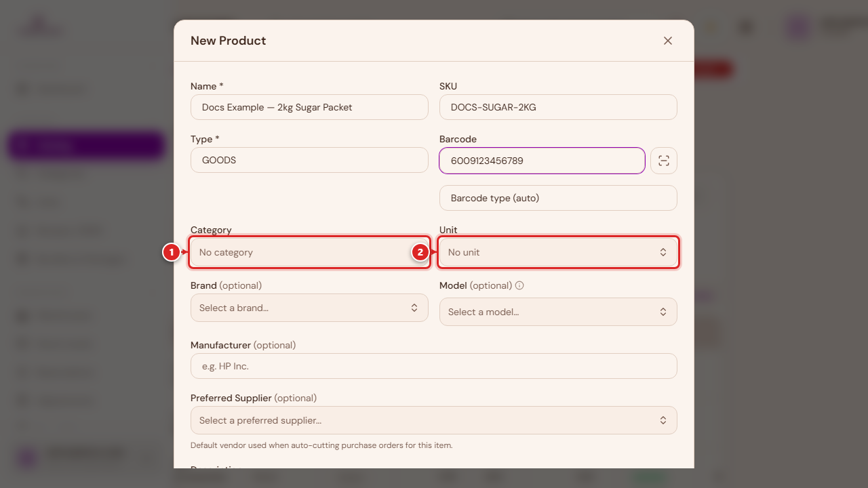Open the Barcode type (auto) selector
868x488 pixels.
pyautogui.click(x=558, y=198)
